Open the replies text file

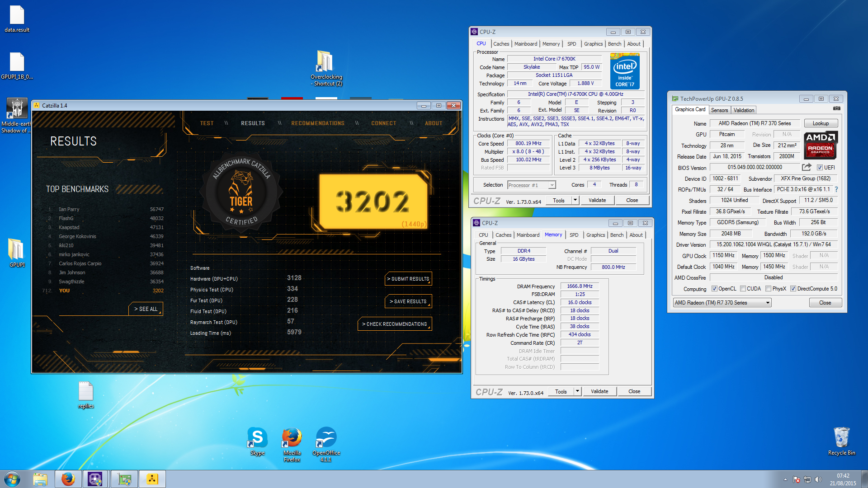coord(85,395)
